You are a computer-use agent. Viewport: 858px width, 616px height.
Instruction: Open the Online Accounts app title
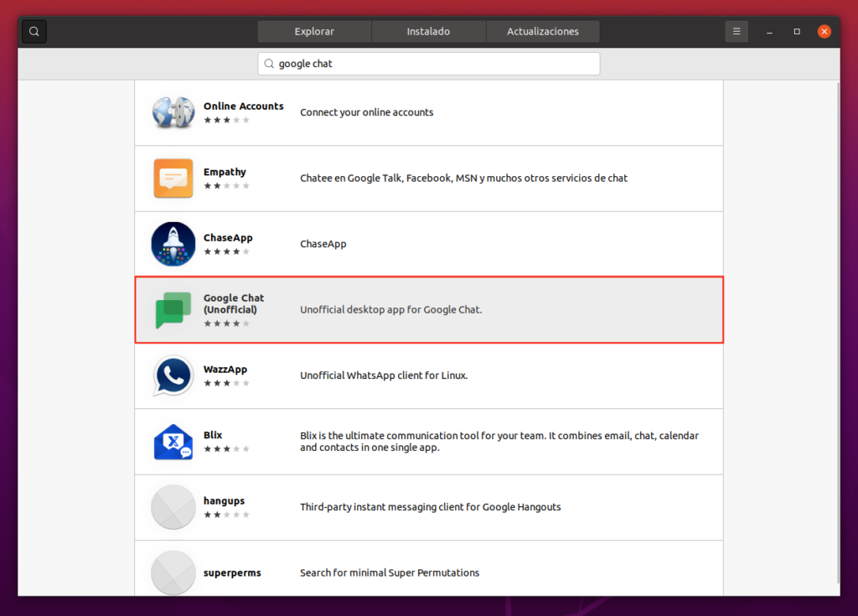tap(244, 106)
